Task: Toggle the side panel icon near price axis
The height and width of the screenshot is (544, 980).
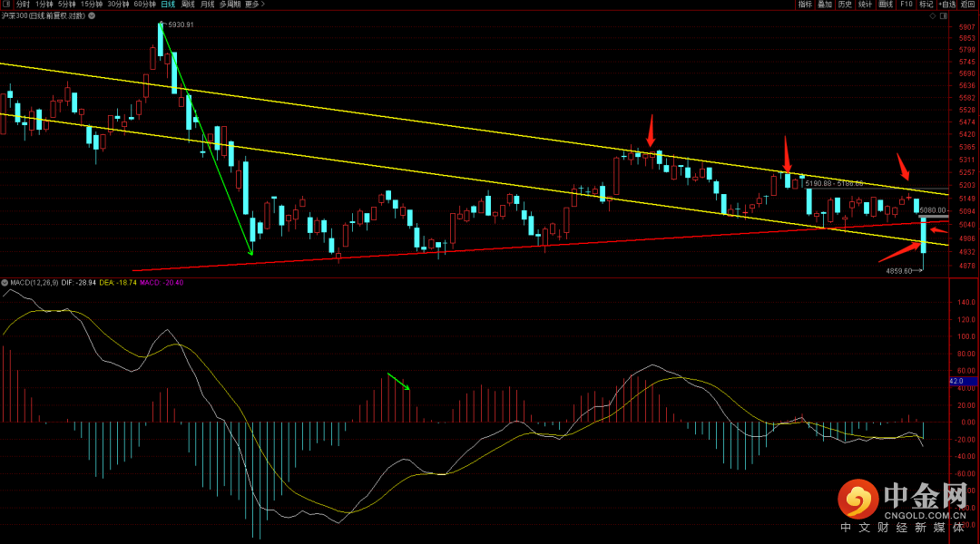Action: tap(944, 16)
